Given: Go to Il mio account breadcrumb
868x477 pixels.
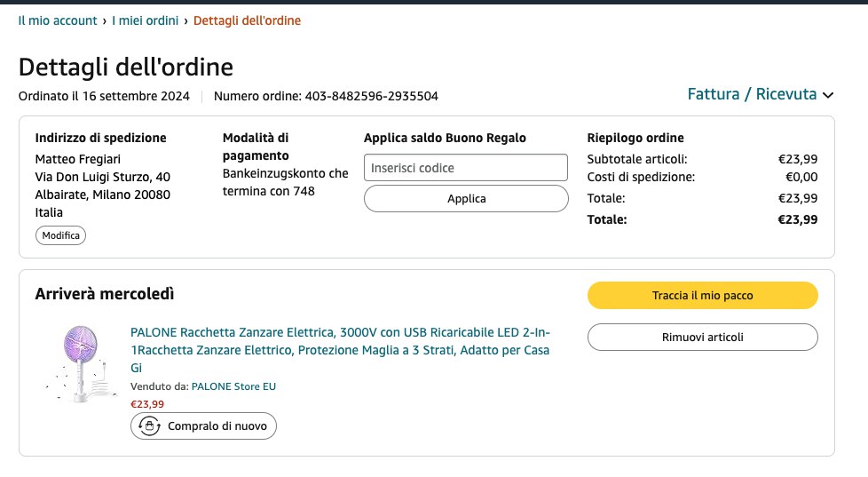Looking at the screenshot, I should click(x=58, y=20).
